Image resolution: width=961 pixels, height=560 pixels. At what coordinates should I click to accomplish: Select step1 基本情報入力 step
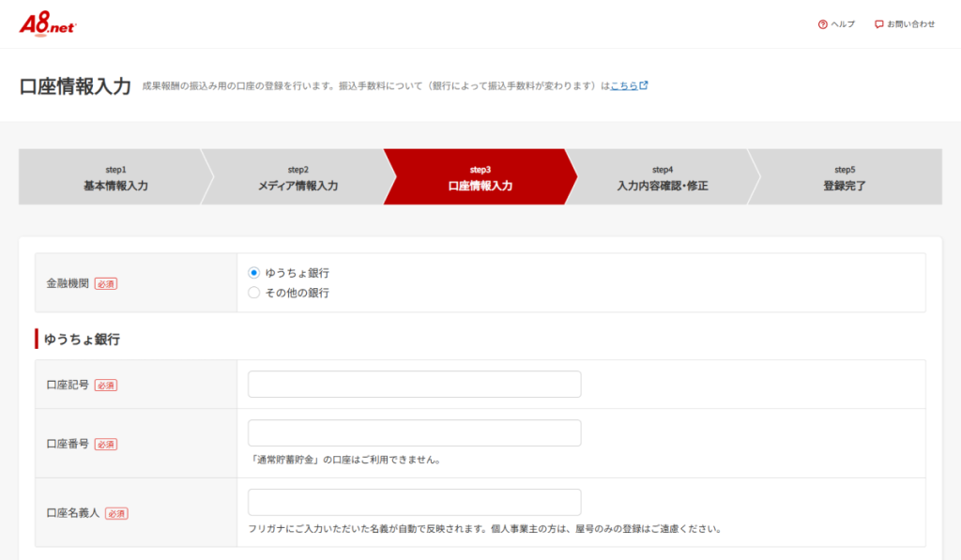pos(115,177)
